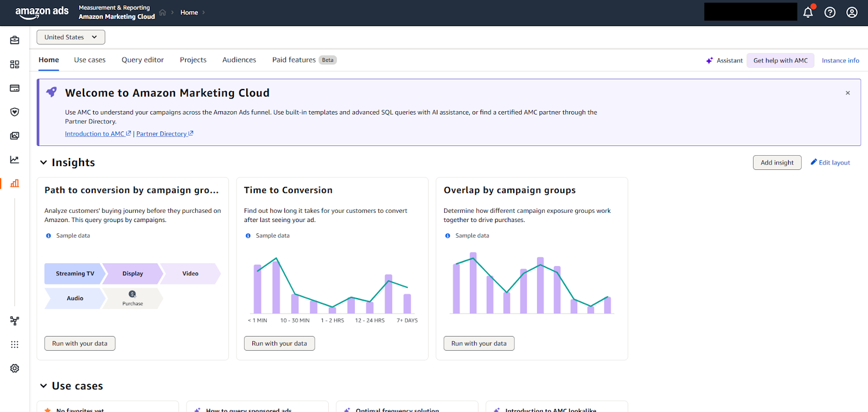The width and height of the screenshot is (868, 412).
Task: Click the Audio path step
Action: point(75,298)
